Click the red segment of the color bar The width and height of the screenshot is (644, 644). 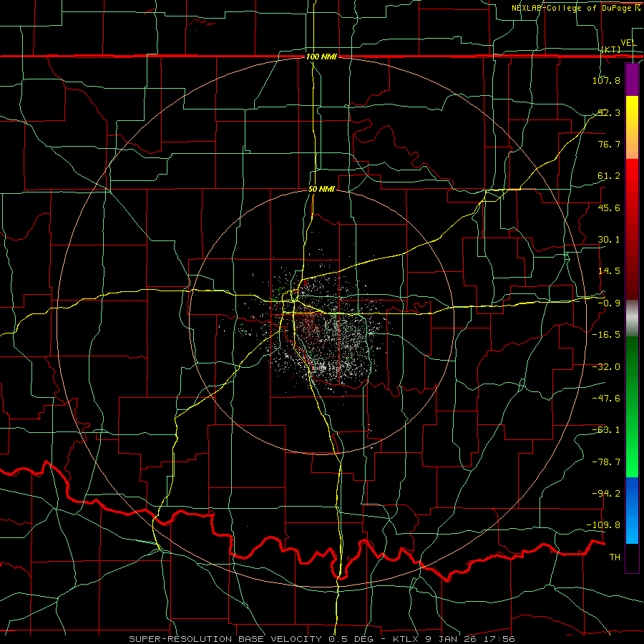click(x=632, y=229)
